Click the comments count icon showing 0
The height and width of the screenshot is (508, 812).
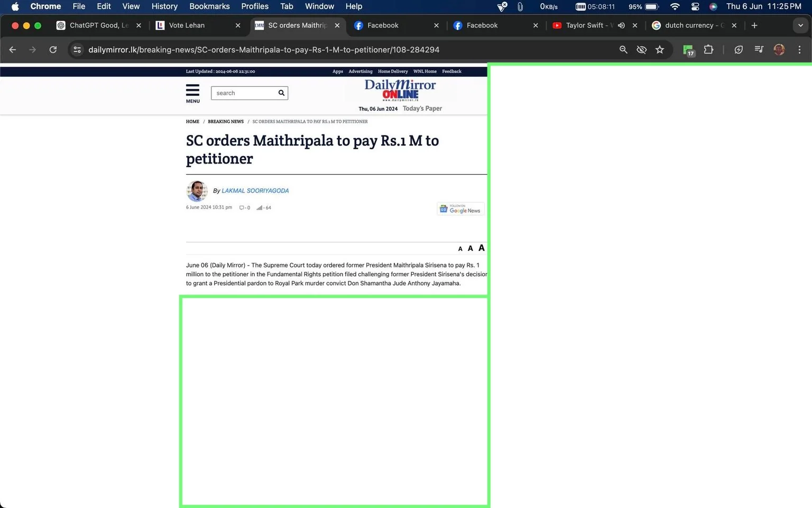pos(242,207)
